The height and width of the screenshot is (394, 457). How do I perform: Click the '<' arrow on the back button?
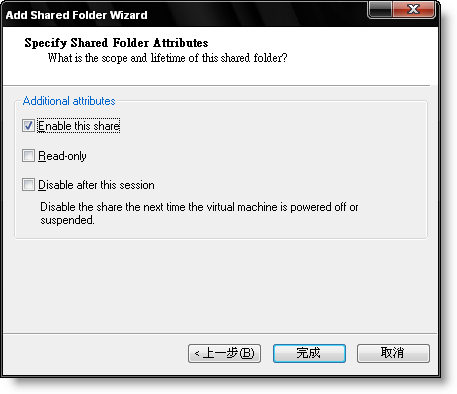(197, 353)
